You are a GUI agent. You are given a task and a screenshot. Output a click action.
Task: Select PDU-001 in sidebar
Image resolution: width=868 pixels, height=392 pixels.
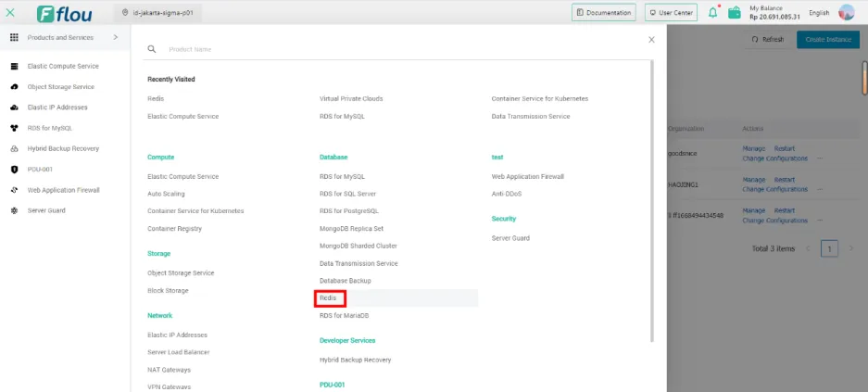coord(40,170)
